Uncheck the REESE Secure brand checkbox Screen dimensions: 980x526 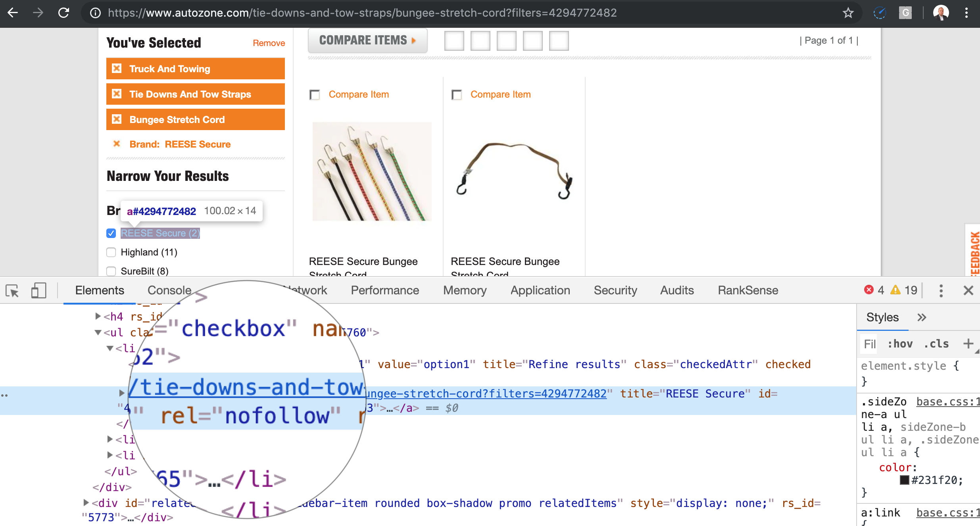pyautogui.click(x=111, y=233)
